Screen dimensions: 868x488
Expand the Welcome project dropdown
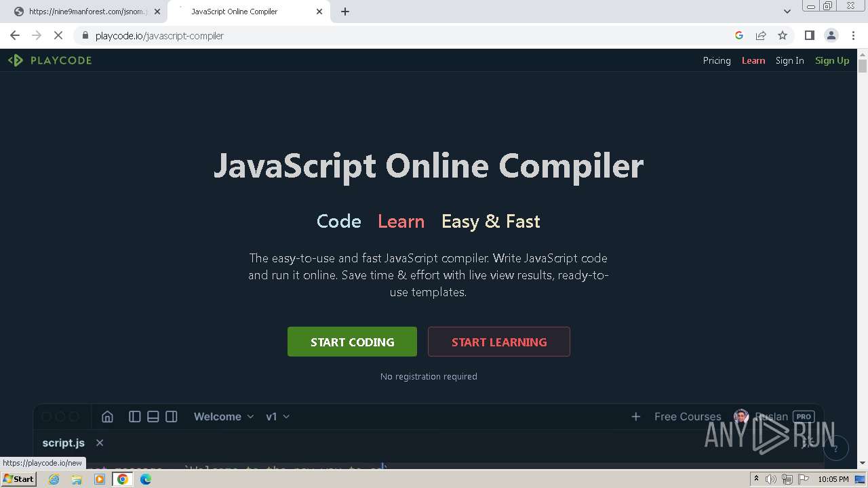[224, 417]
